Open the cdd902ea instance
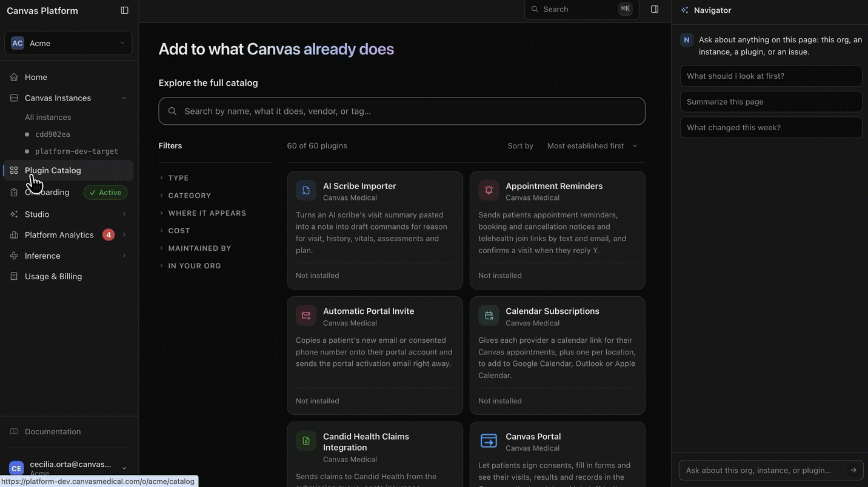Image resolution: width=868 pixels, height=487 pixels. pyautogui.click(x=53, y=134)
